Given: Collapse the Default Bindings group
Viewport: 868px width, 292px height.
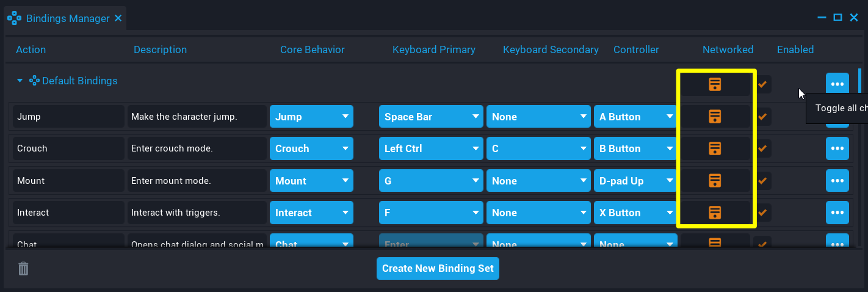Looking at the screenshot, I should click(20, 81).
